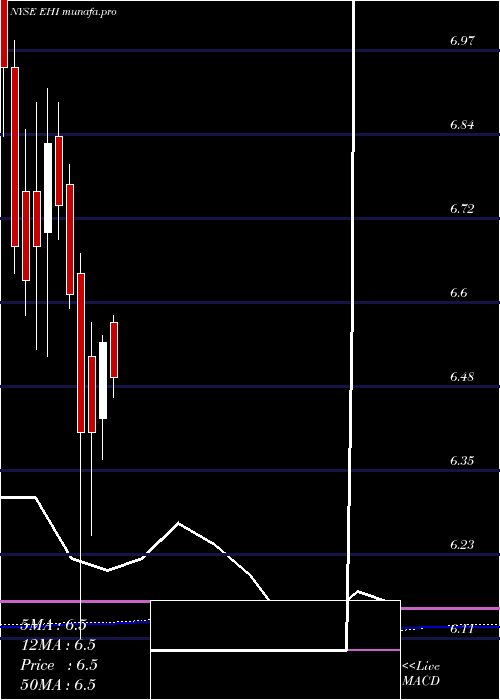This screenshot has height=700, width=500.
Task: Click the 6.6 price axis label
Action: 458,293
